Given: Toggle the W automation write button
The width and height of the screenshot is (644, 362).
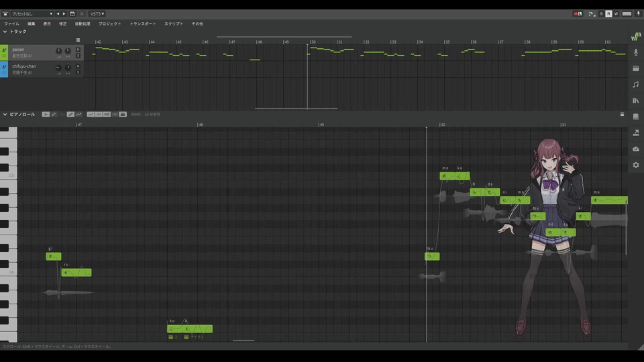Looking at the screenshot, I should tap(616, 13).
